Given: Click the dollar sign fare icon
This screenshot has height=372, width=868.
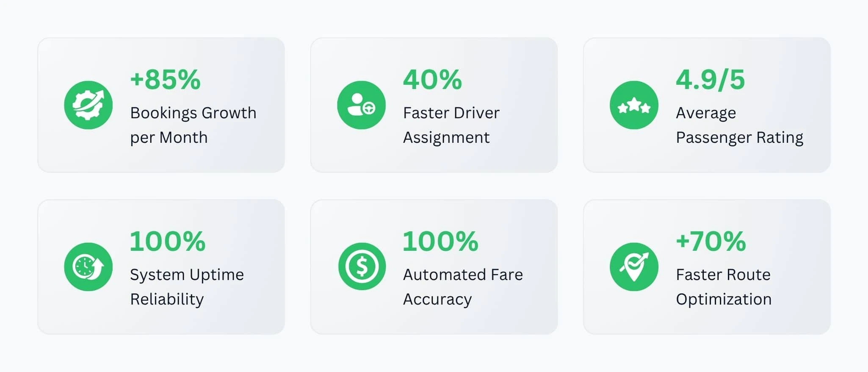Looking at the screenshot, I should point(361,267).
